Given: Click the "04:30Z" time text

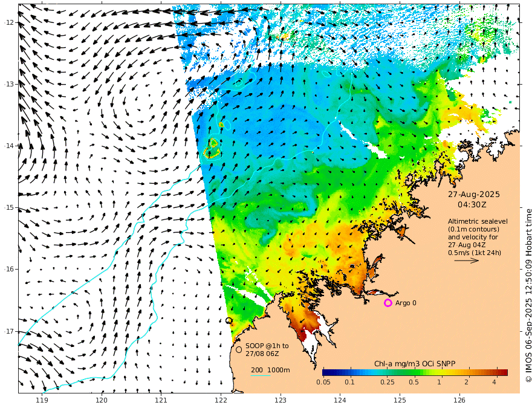Looking at the screenshot, I should click(472, 205).
